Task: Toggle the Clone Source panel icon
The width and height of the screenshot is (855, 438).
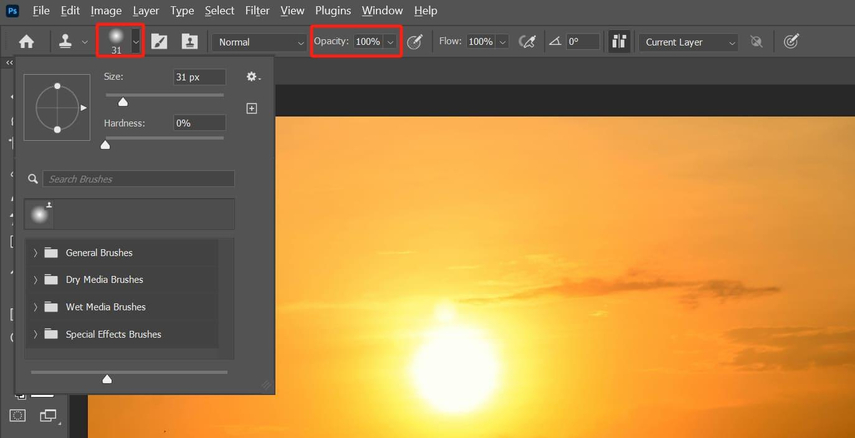Action: [189, 42]
